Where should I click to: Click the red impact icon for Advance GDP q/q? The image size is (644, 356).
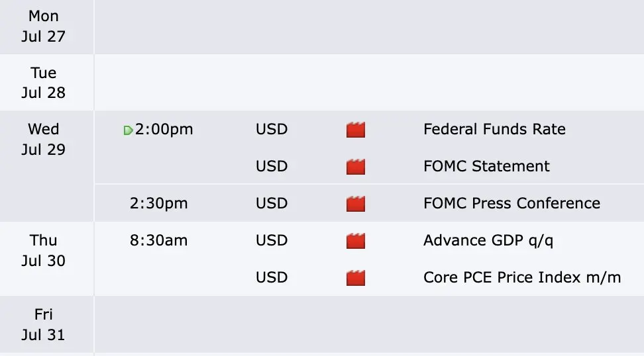(356, 241)
